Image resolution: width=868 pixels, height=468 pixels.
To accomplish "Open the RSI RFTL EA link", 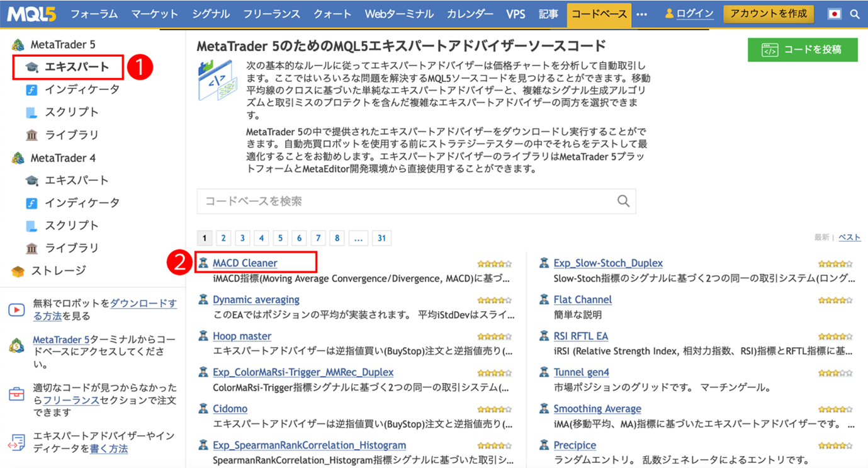I will 581,336.
